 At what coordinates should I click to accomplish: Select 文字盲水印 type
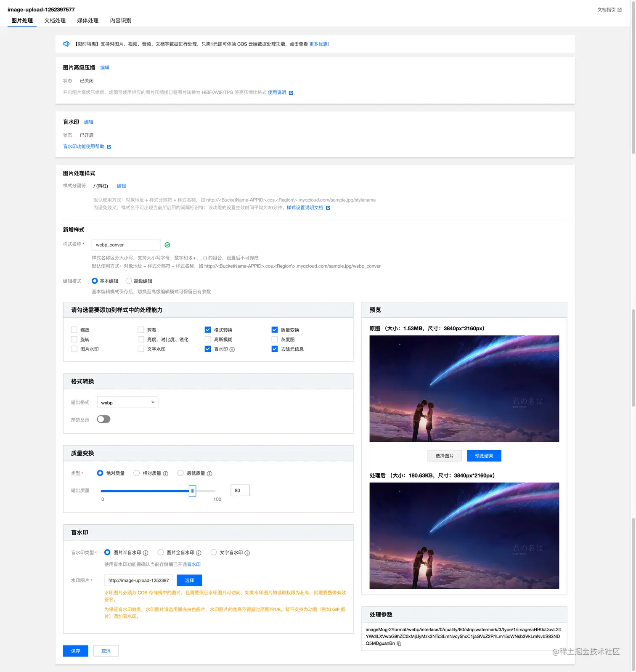coord(214,552)
